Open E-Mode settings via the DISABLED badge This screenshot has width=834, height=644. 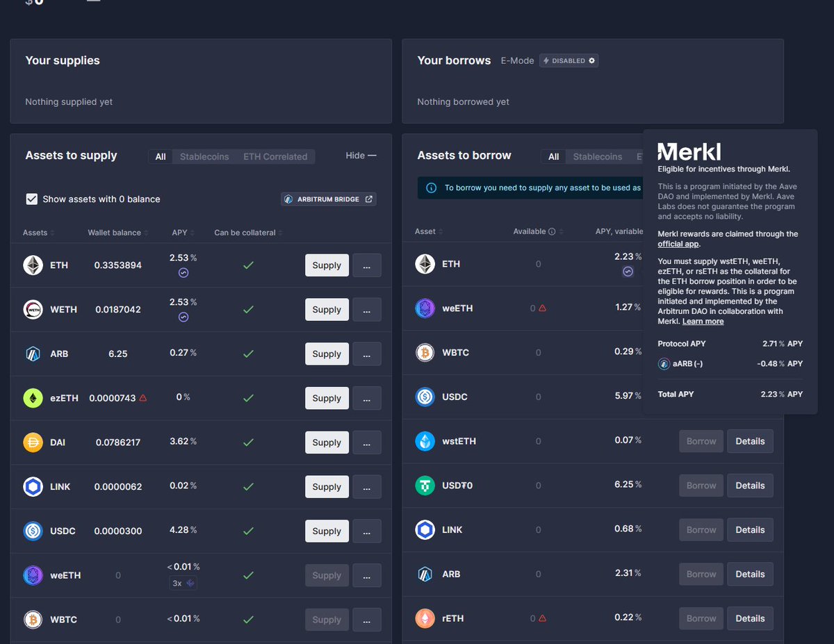pos(569,60)
